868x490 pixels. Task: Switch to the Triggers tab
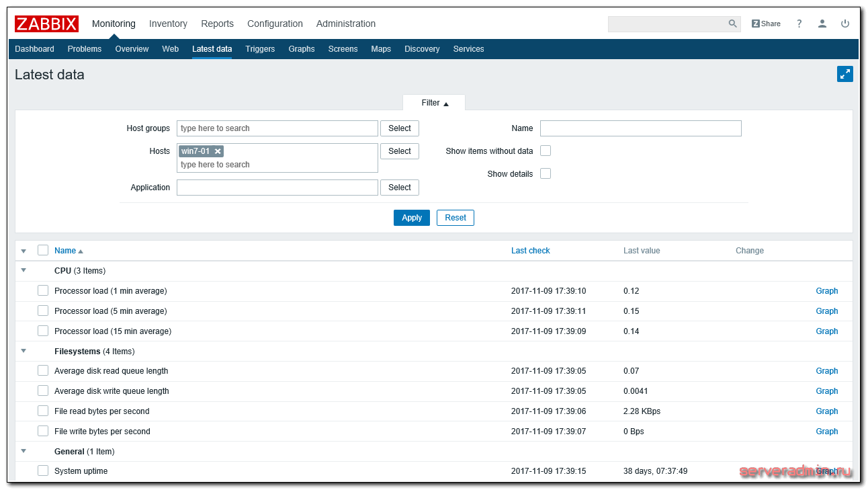pos(260,49)
